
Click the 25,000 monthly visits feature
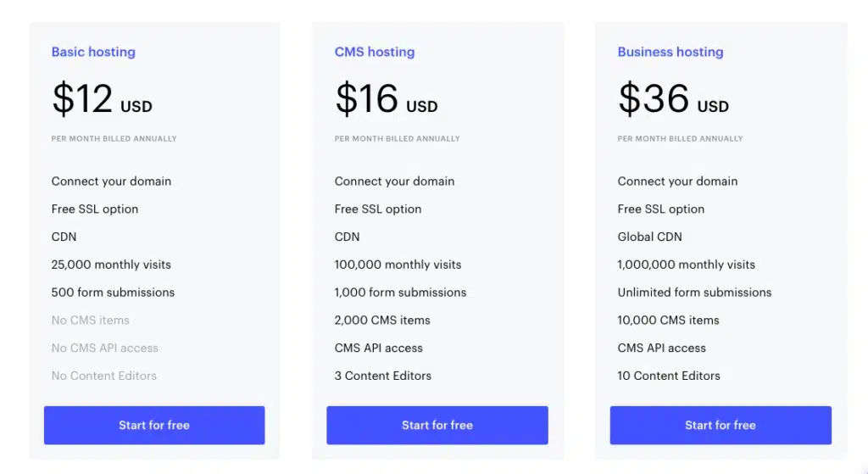[111, 265]
